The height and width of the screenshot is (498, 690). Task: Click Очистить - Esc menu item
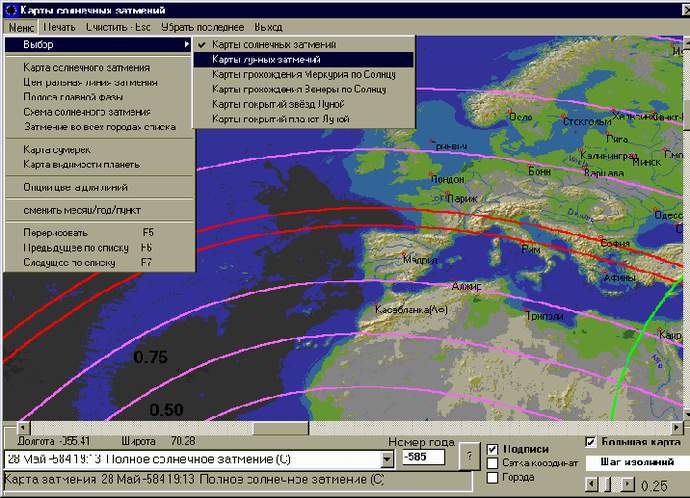click(118, 27)
